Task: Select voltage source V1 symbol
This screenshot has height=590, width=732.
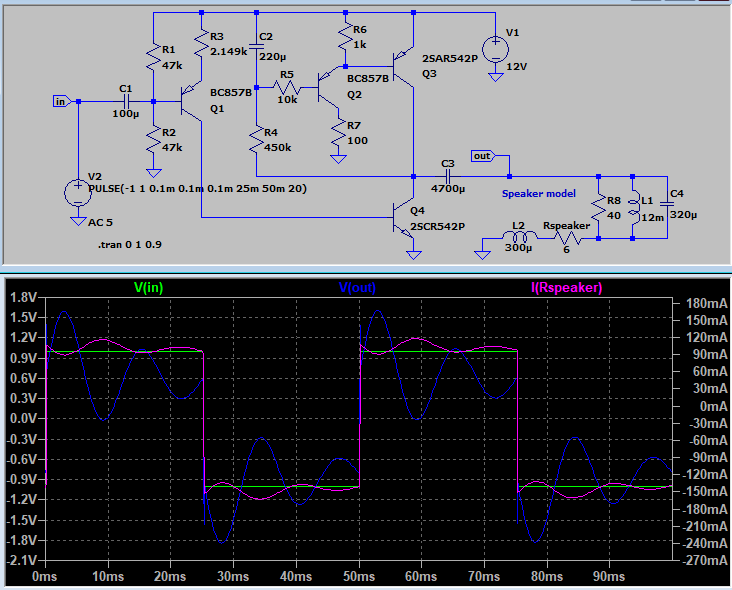Action: pos(495,49)
